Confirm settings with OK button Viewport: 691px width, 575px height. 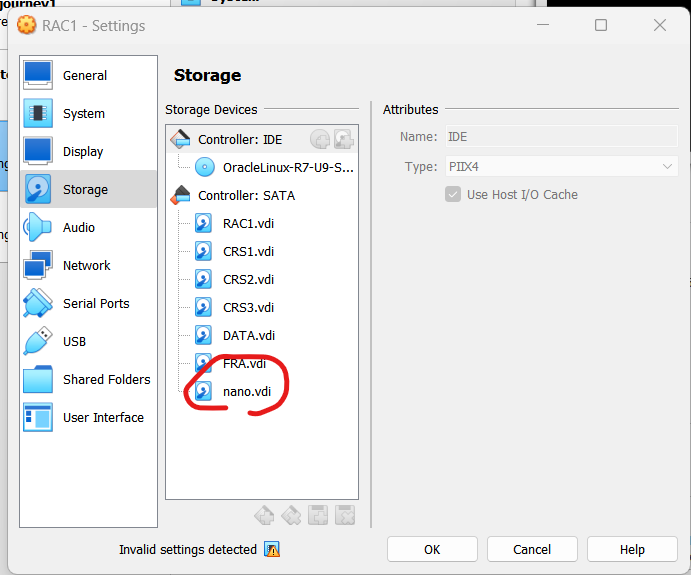point(432,549)
